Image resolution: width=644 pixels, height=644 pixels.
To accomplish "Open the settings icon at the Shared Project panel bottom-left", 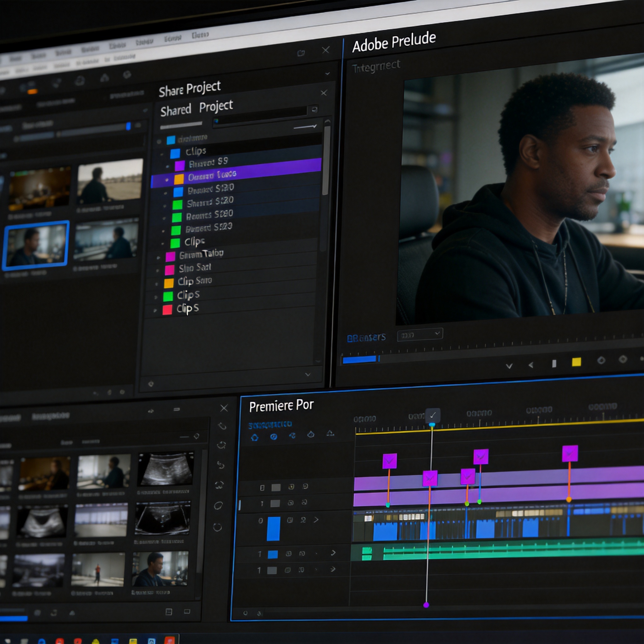I will point(151,384).
